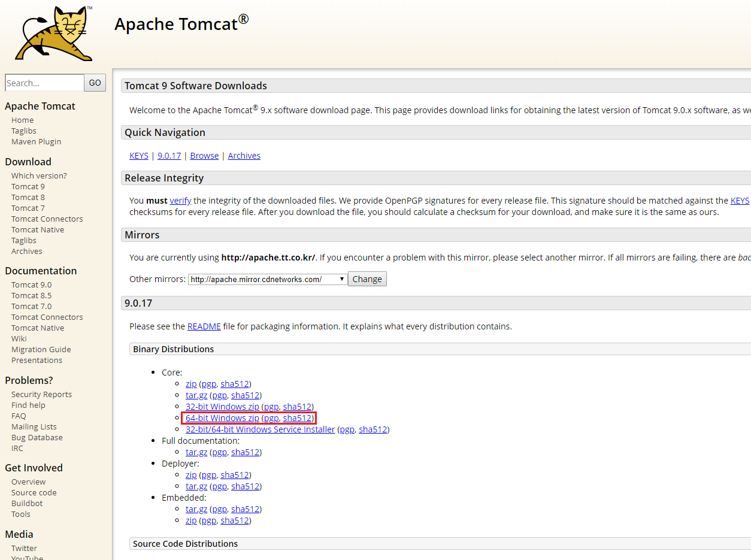
Task: Open Which version? in Download section
Action: (x=39, y=175)
